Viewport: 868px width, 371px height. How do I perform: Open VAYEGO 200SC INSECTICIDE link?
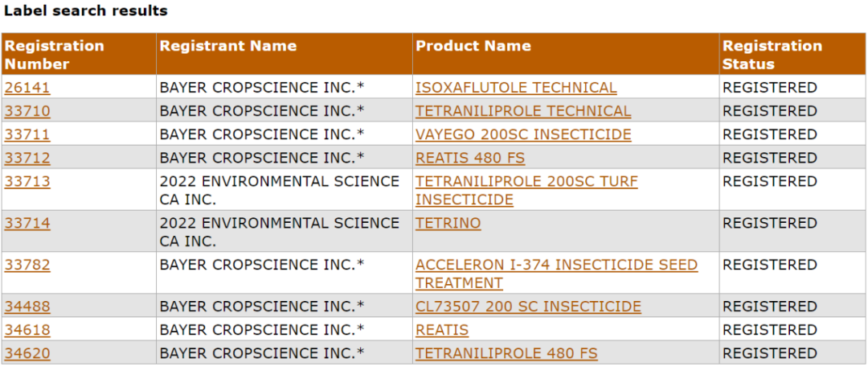coord(523,134)
